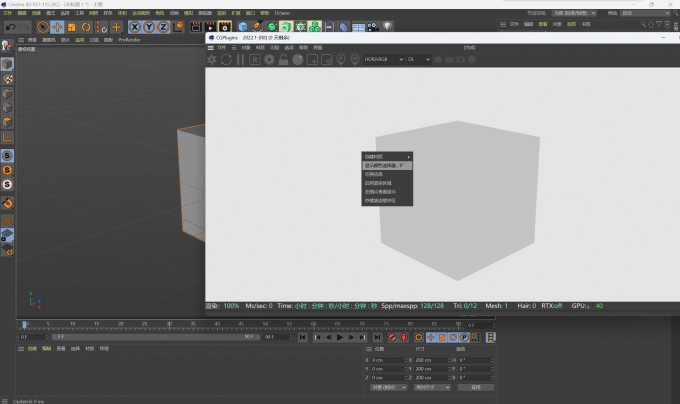The image size is (680, 404).
Task: Open the green Subdivision generator icon
Action: point(271,27)
